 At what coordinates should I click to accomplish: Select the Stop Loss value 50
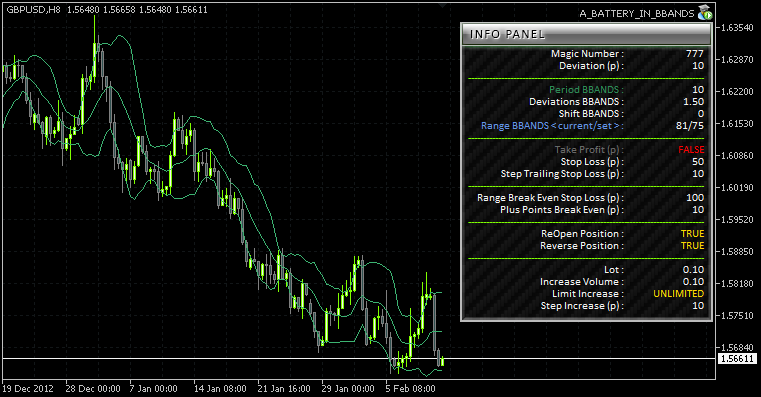[x=698, y=162]
